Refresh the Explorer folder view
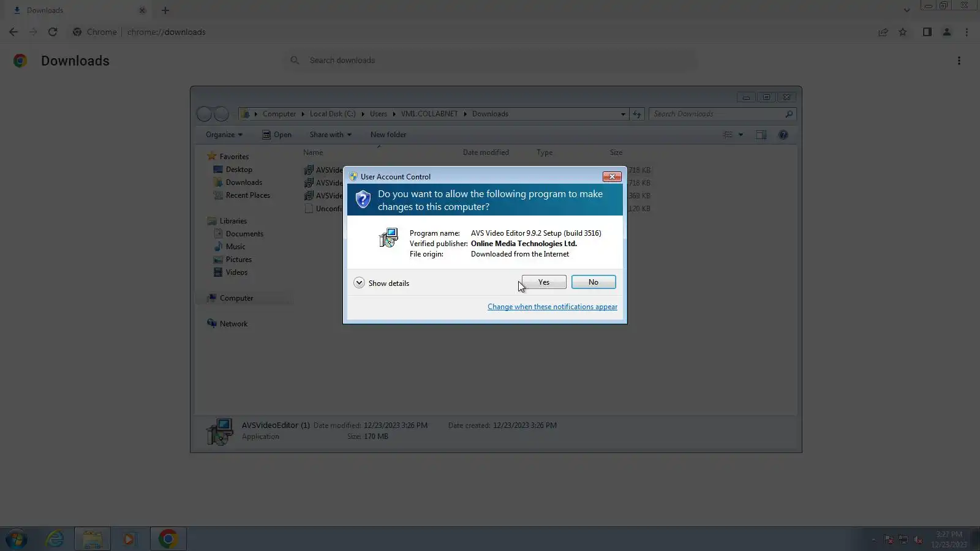The width and height of the screenshot is (980, 551). click(x=637, y=114)
